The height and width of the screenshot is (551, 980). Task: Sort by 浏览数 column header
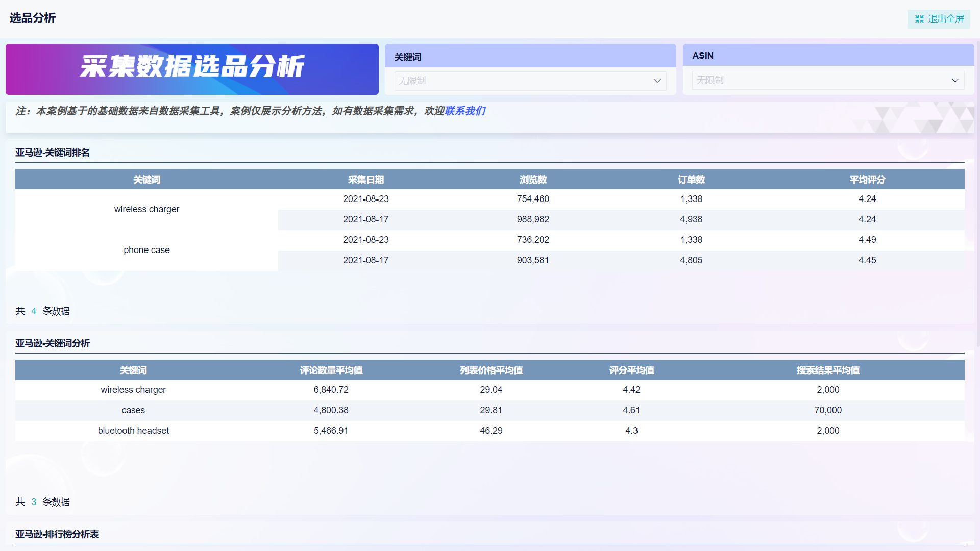533,180
